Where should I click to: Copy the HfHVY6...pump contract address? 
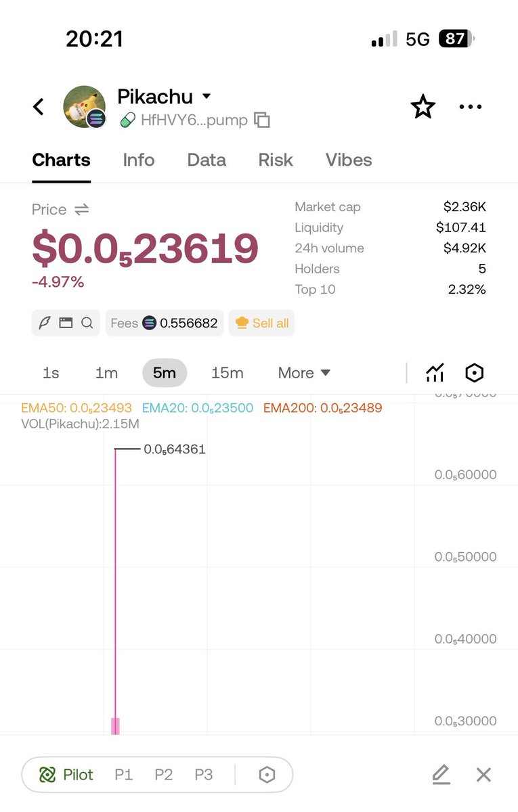pos(262,120)
